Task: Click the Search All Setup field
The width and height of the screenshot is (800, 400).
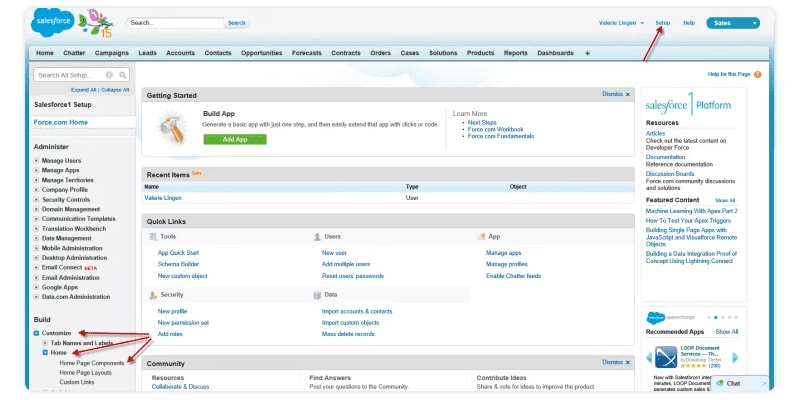Action: tap(82, 75)
